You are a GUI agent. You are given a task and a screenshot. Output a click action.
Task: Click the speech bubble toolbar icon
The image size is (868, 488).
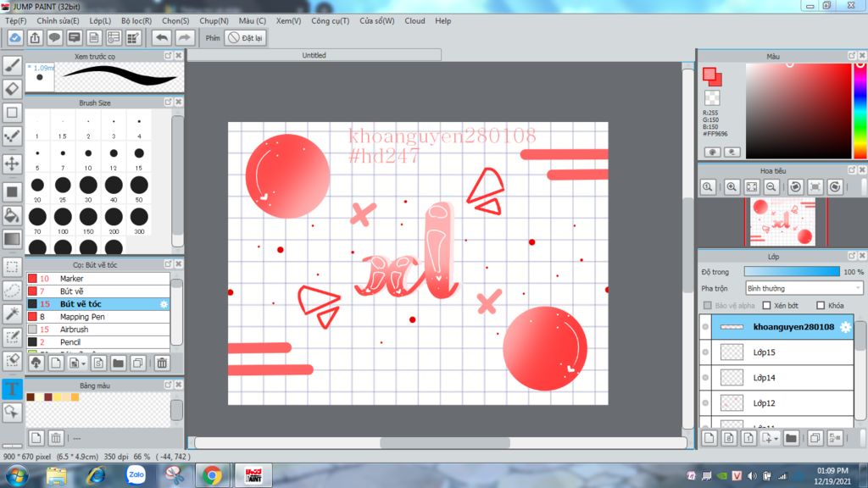[54, 37]
